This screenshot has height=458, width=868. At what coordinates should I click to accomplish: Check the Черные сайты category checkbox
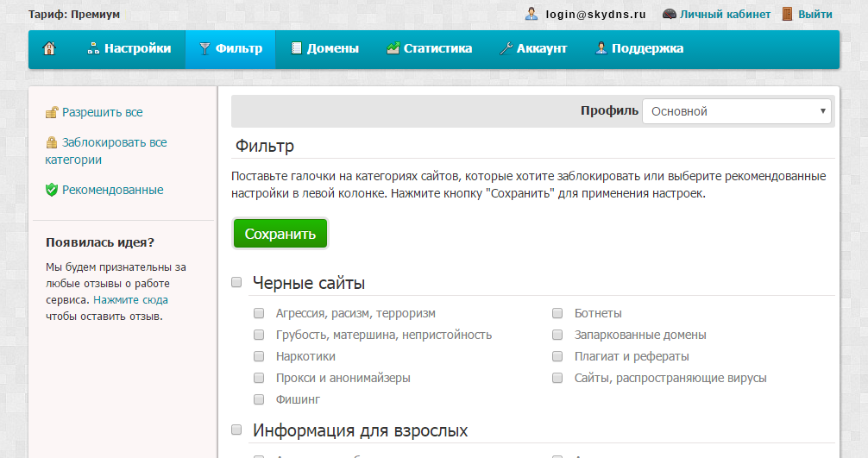click(x=236, y=283)
